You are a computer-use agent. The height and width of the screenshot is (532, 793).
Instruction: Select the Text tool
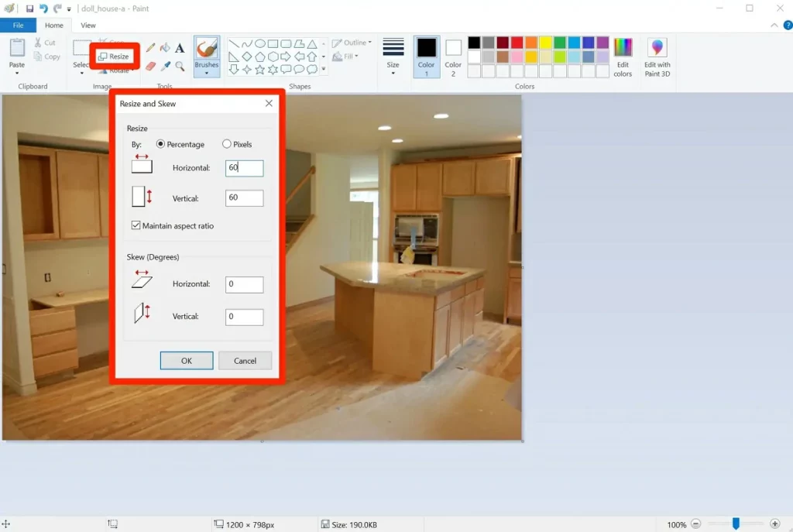coord(180,48)
